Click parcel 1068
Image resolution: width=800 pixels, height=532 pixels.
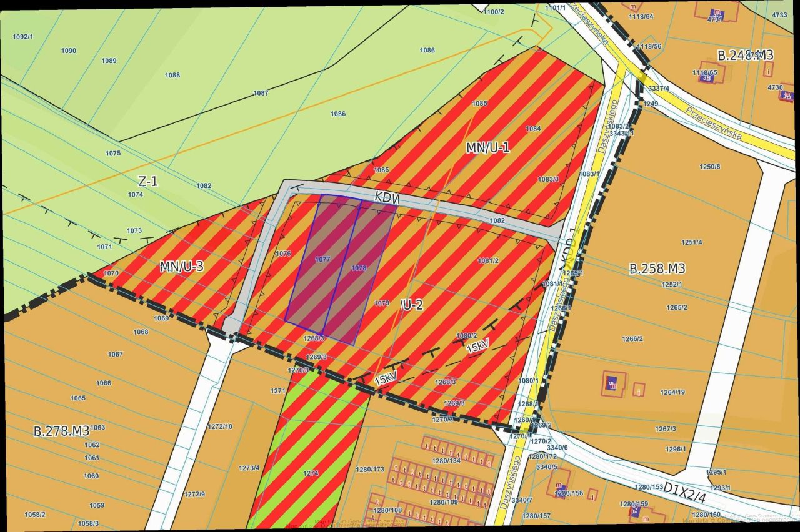pyautogui.click(x=141, y=332)
